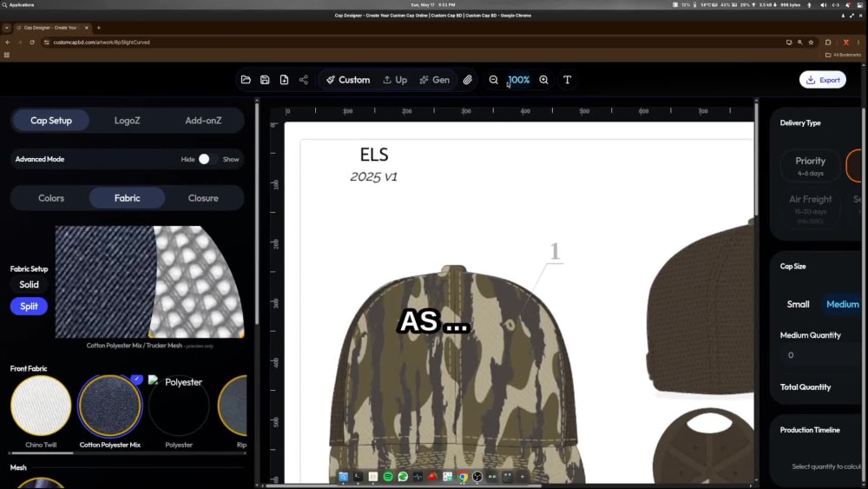The image size is (868, 489).
Task: Click the ELS title text on canvas
Action: click(x=374, y=155)
